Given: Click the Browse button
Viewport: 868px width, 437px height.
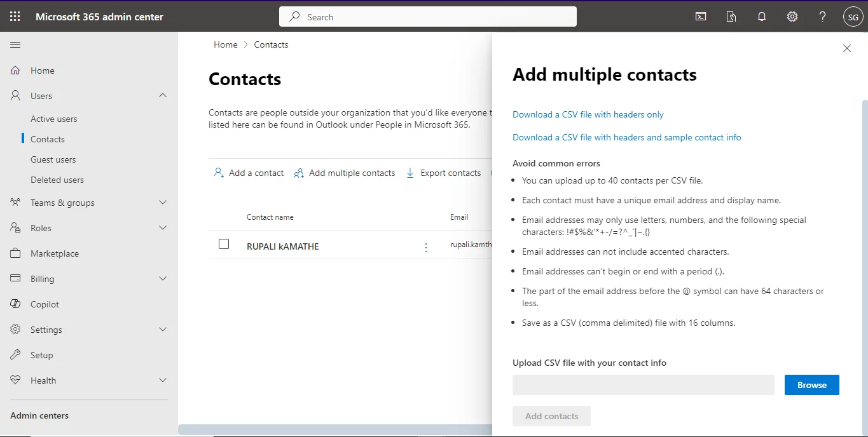Looking at the screenshot, I should coord(812,385).
